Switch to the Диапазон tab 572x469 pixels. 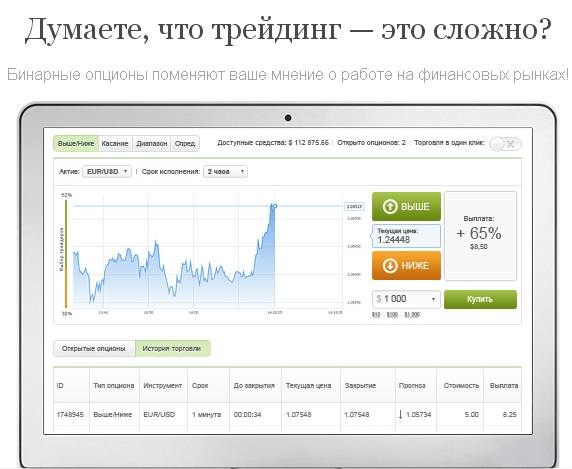tap(151, 143)
